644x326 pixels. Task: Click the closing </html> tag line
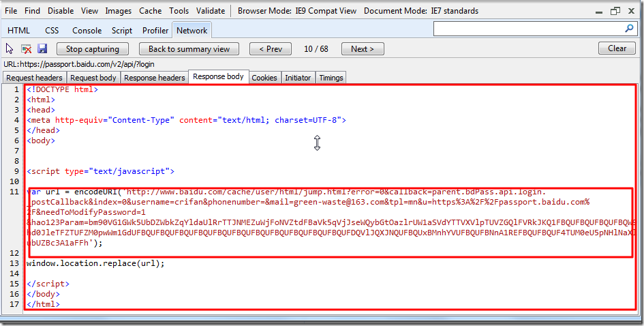43,304
